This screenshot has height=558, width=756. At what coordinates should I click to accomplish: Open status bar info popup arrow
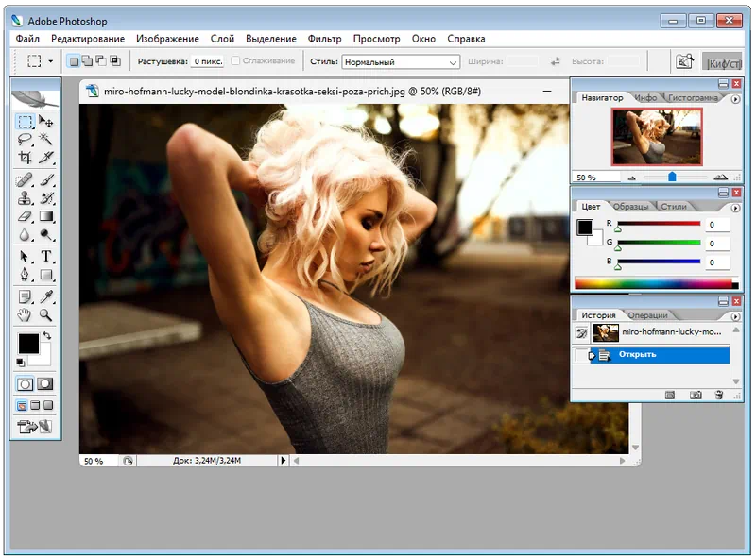[x=283, y=461]
